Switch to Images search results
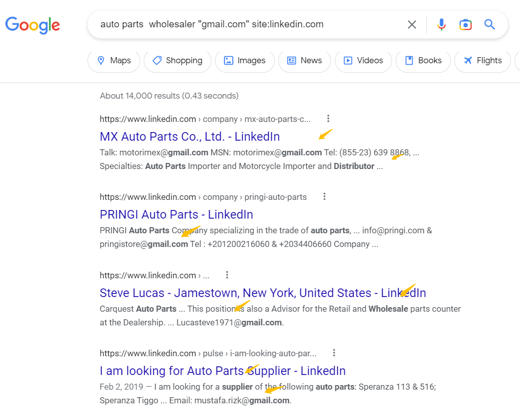520x420 pixels. tap(244, 60)
